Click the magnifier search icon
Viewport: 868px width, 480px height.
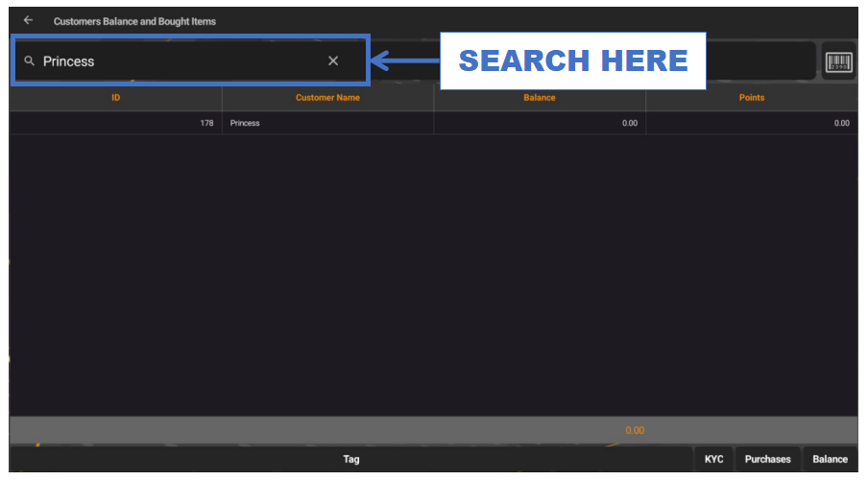[x=30, y=60]
